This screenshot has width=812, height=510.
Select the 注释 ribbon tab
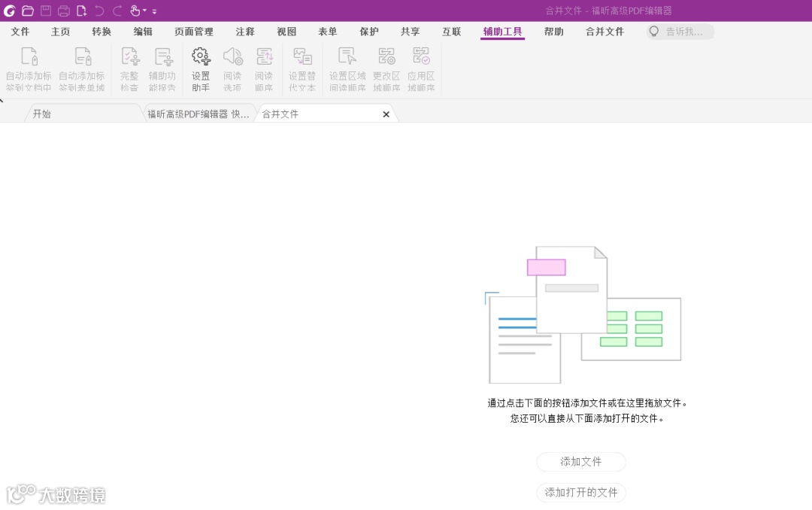245,32
